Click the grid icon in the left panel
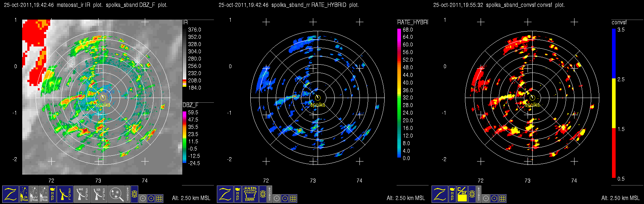The height and width of the screenshot is (204, 644). point(159,199)
